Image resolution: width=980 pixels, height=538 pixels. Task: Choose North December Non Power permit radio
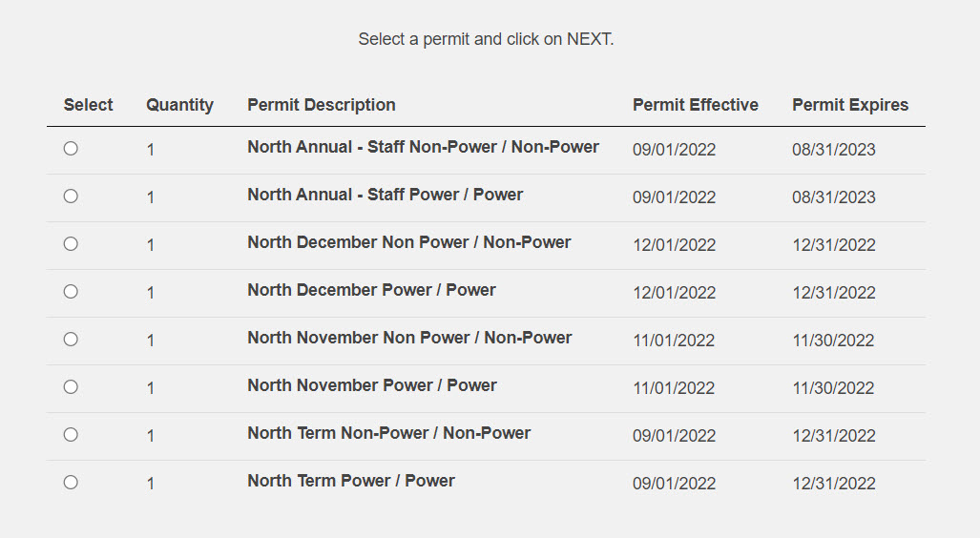point(71,243)
